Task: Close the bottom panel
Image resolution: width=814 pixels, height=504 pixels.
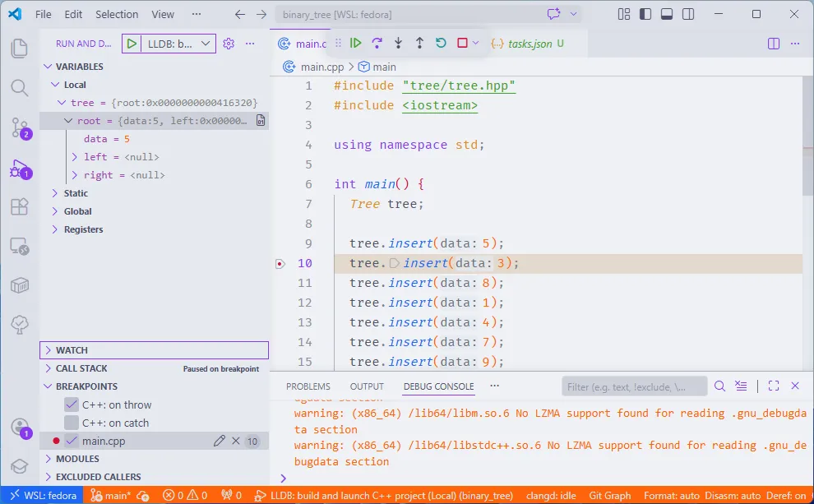Action: click(795, 386)
